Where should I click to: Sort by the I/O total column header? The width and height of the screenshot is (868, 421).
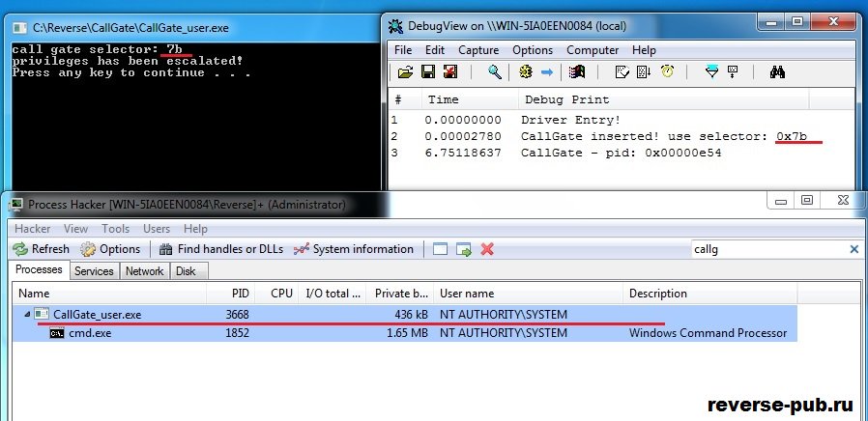[x=333, y=294]
